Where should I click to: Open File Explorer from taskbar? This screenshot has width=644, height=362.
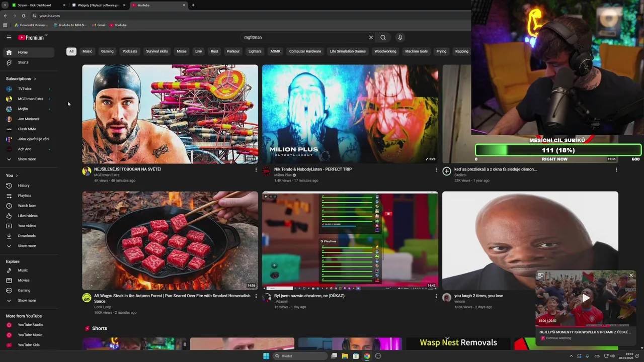[345, 356]
